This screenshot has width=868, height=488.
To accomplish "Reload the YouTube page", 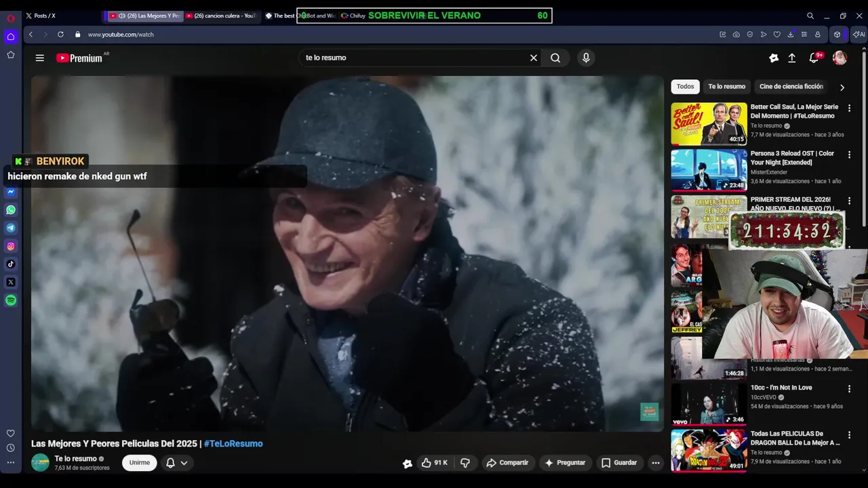I will coord(60,35).
